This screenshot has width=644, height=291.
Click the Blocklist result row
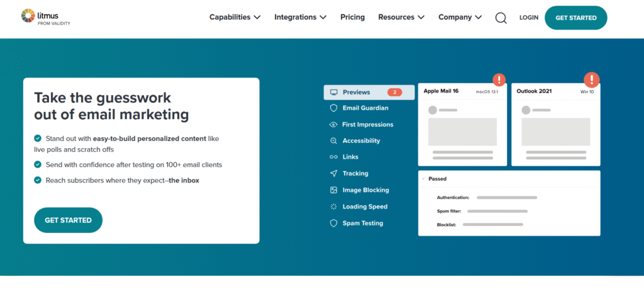tap(480, 225)
